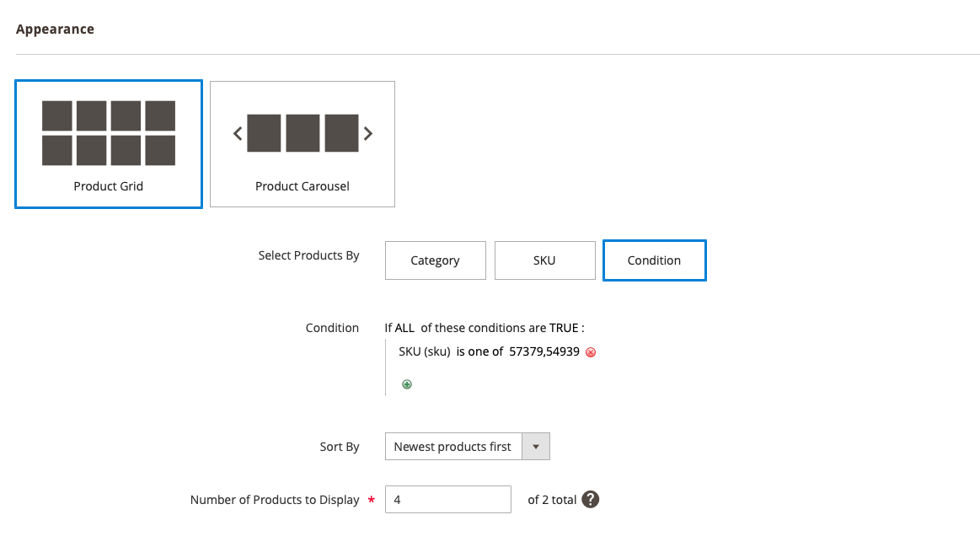Click the required asterisk next to Number of Products
This screenshot has height=547, width=980.
[371, 499]
